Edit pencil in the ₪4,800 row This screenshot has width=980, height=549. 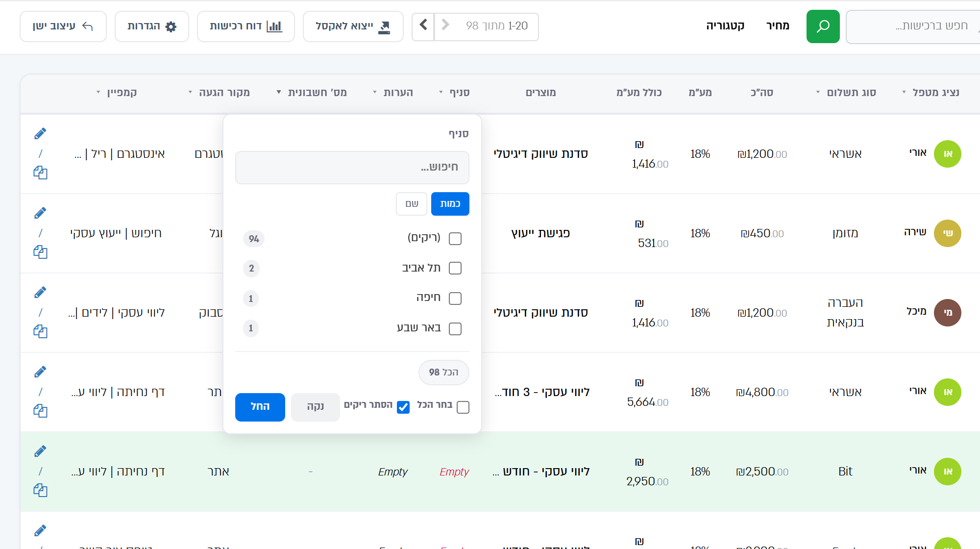pyautogui.click(x=40, y=372)
